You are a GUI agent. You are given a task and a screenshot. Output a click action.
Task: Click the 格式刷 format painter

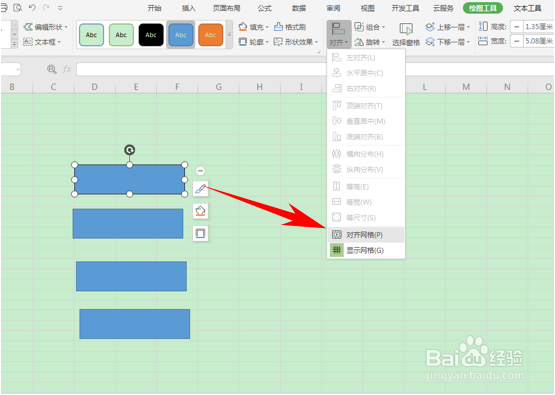pyautogui.click(x=290, y=27)
